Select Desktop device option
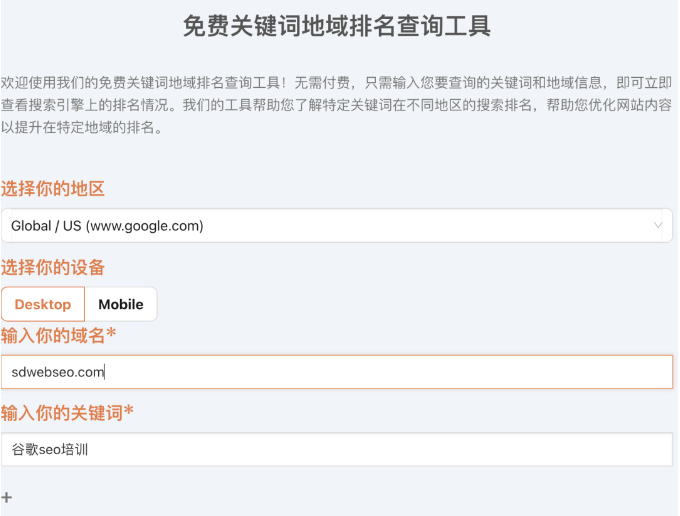The image size is (680, 516). tap(43, 304)
